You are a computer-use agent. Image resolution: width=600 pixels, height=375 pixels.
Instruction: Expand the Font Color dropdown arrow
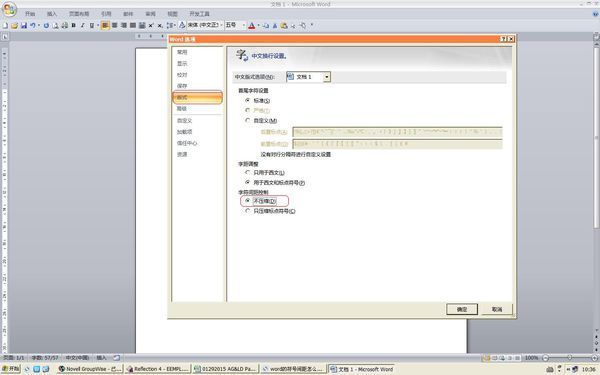click(258, 26)
